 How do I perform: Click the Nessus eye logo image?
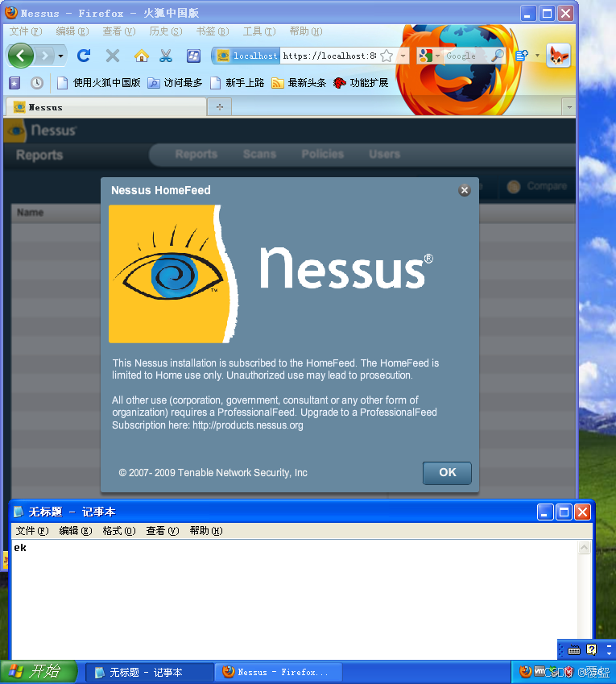(x=173, y=274)
